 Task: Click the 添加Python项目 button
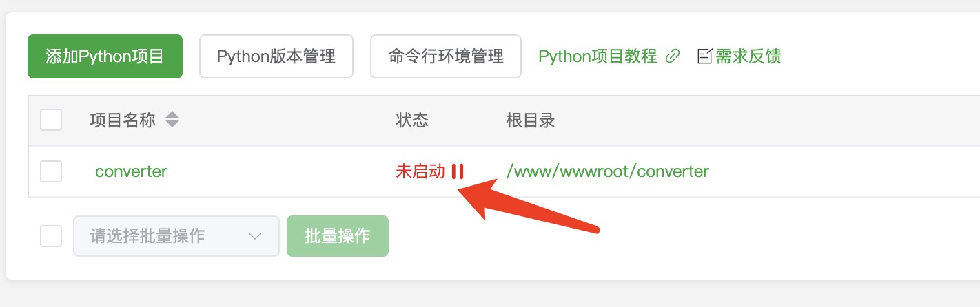point(105,56)
